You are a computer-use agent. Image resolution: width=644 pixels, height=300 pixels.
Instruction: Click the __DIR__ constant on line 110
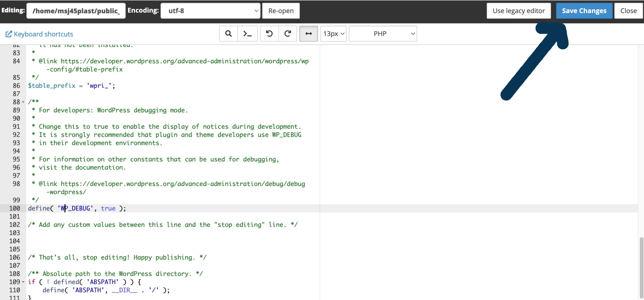125,290
